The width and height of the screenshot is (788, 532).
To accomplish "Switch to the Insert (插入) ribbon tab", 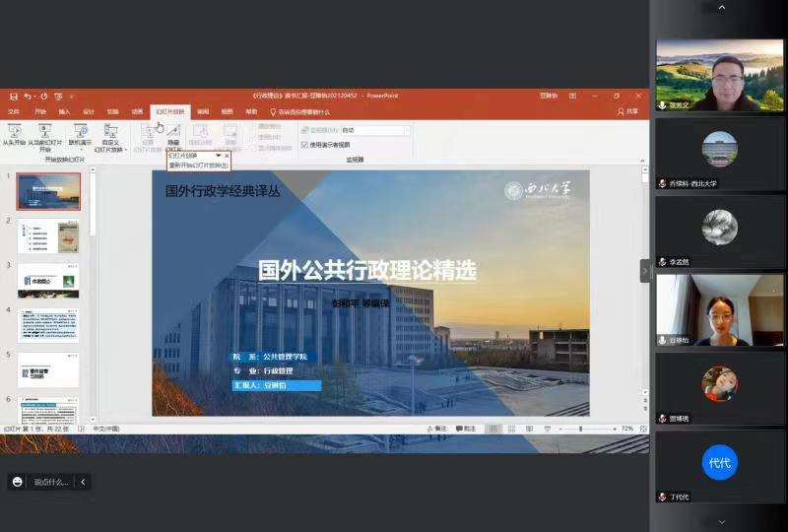I will [64, 111].
